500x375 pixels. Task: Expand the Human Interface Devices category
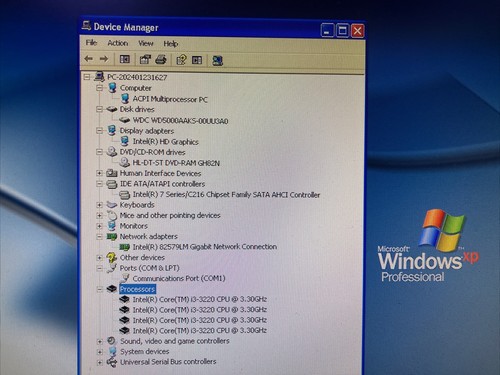99,173
